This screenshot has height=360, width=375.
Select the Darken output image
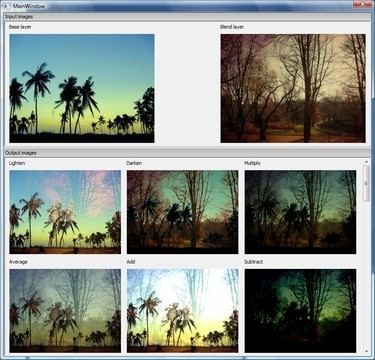pos(183,212)
